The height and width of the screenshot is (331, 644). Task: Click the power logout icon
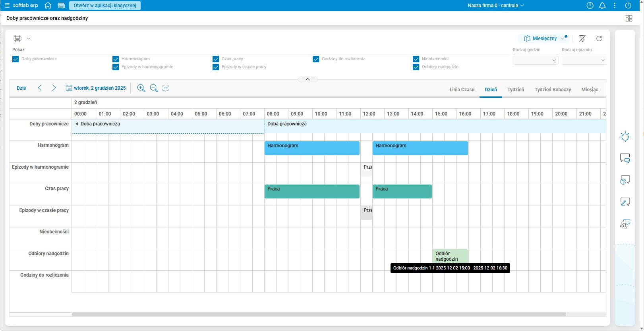click(628, 6)
